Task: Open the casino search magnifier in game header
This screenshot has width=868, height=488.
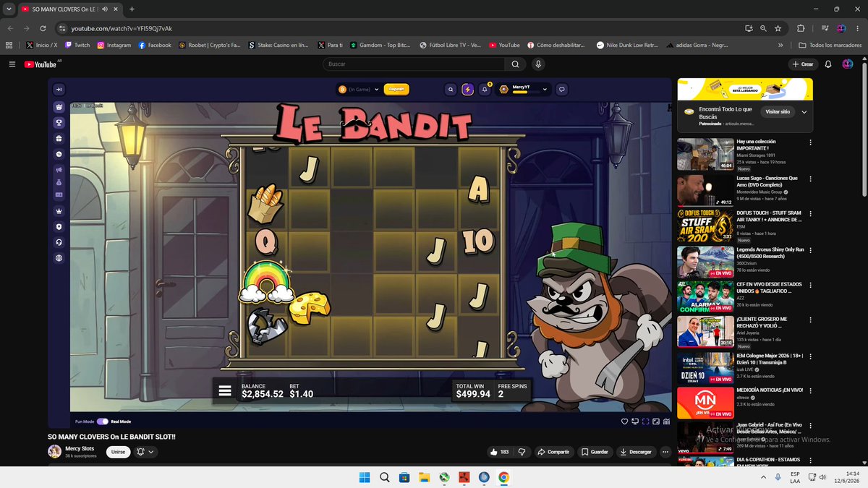Action: coord(451,90)
